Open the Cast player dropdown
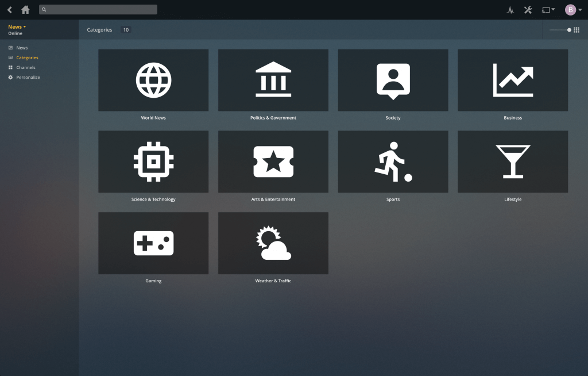Viewport: 588px width, 376px height. click(548, 10)
